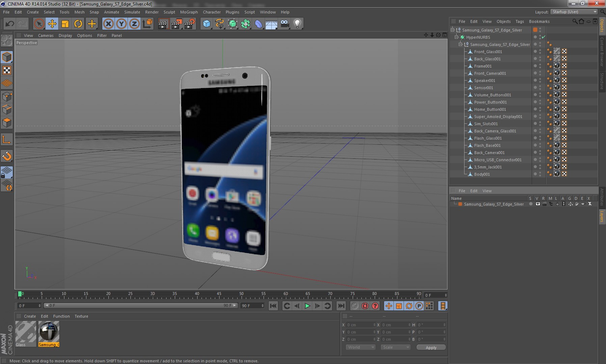Toggle Enable Snap magnet icon
Screen dimensions: 606x364
[7, 156]
